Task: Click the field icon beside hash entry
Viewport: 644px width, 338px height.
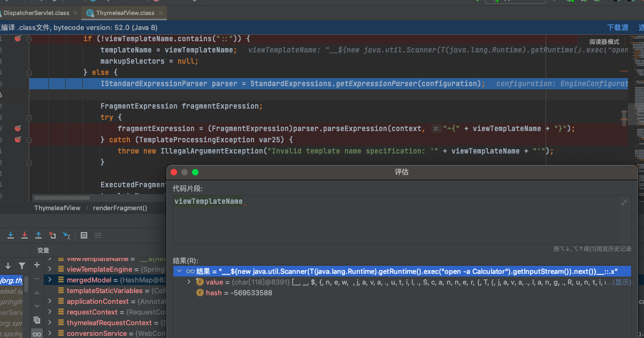Action: pos(200,293)
